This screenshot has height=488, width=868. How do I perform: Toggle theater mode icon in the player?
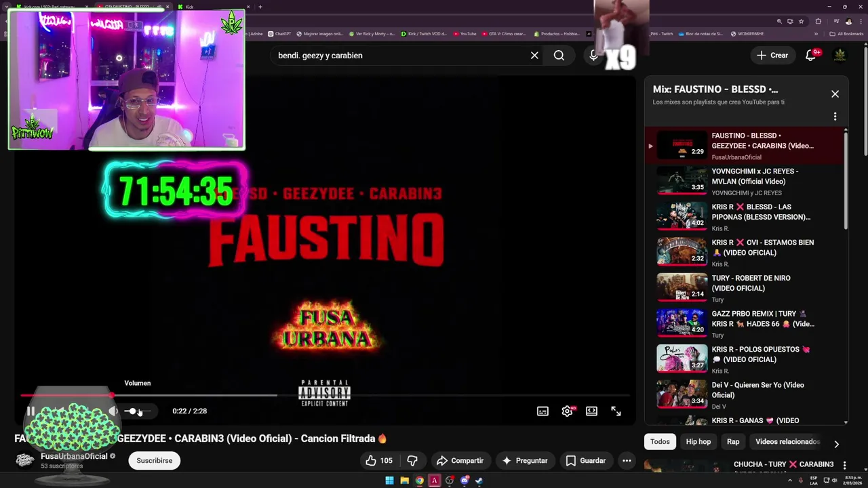(x=591, y=411)
